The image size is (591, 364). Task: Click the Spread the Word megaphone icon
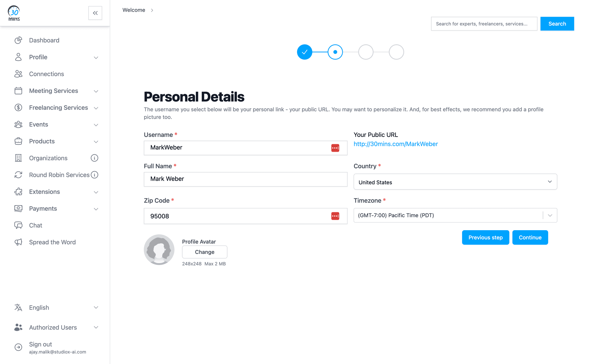click(x=18, y=242)
